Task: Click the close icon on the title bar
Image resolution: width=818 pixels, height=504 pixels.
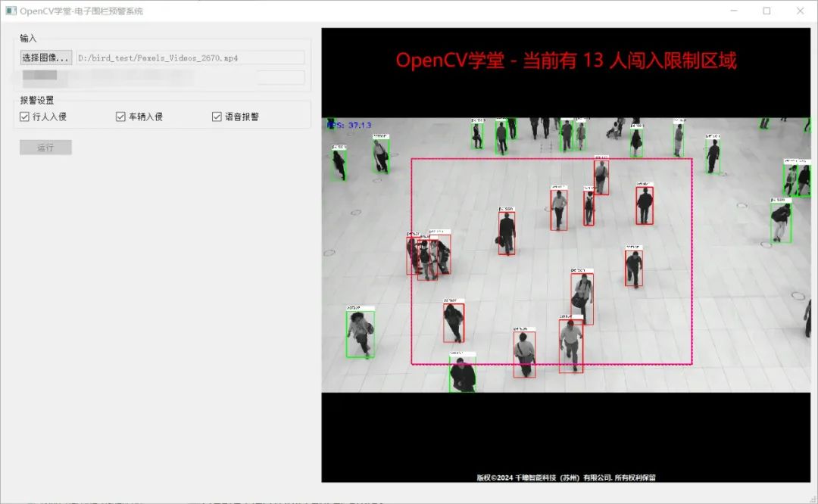Action: (x=801, y=11)
